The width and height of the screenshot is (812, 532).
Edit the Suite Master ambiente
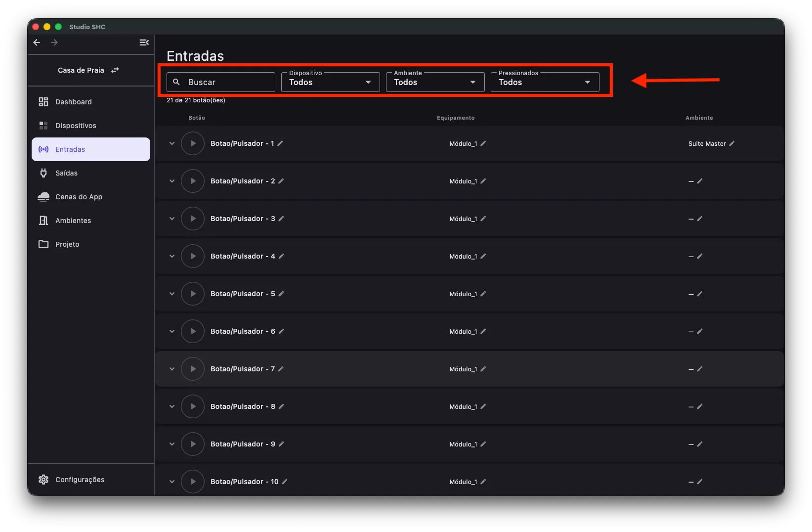[x=732, y=143]
